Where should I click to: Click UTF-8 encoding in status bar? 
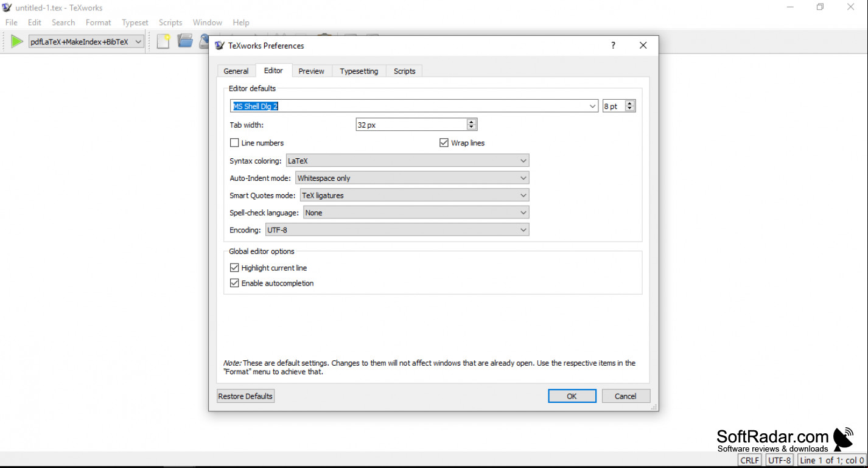779,460
